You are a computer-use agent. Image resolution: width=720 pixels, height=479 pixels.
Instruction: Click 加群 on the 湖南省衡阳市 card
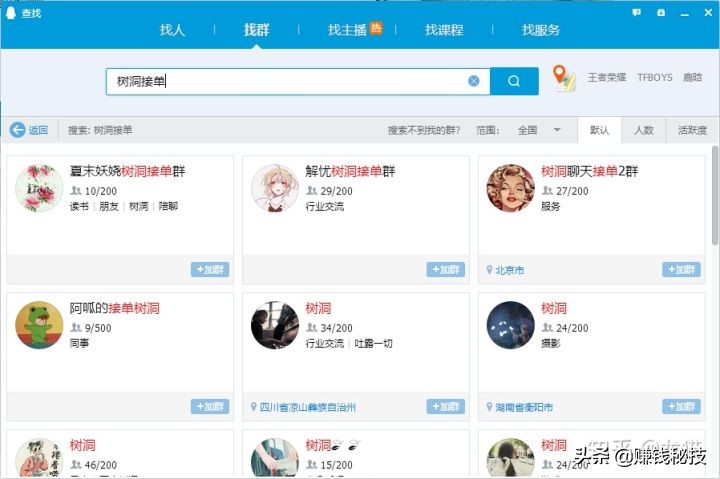click(681, 406)
